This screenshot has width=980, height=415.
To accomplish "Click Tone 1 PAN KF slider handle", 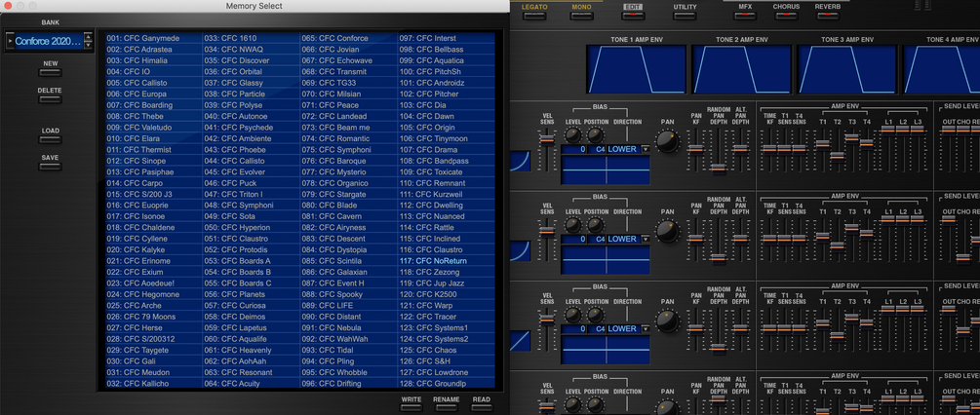I will [695, 149].
